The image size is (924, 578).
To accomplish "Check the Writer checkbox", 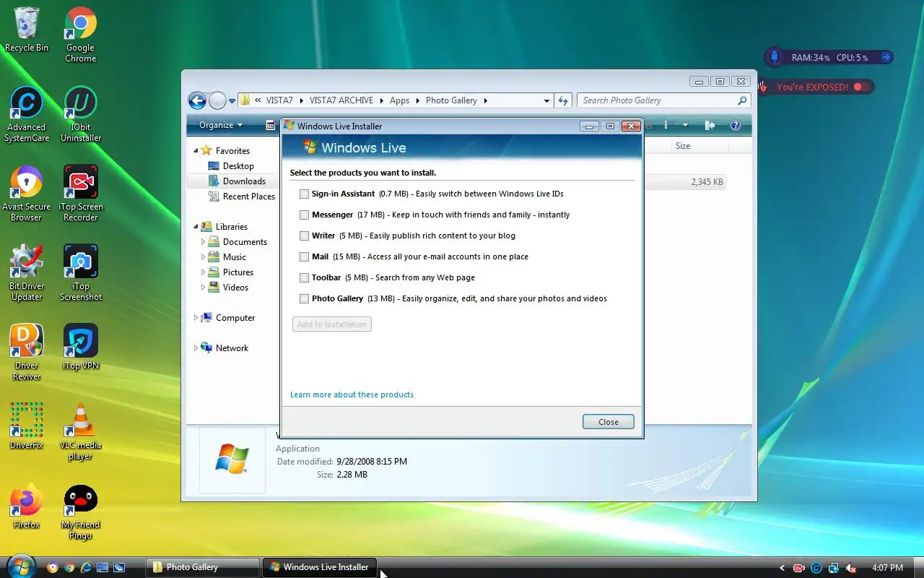I will coord(304,236).
